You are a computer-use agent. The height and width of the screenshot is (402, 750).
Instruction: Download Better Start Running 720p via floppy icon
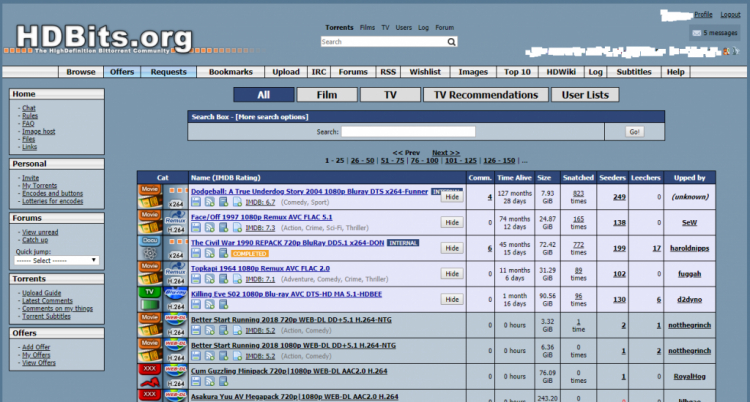[196, 330]
